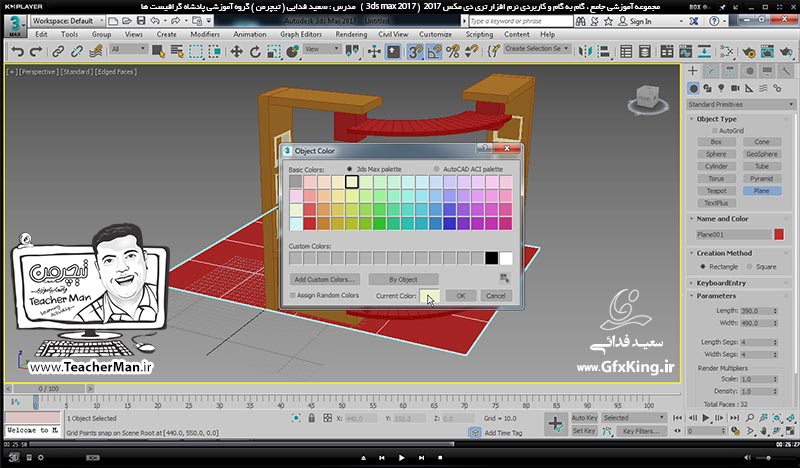This screenshot has width=800, height=468.
Task: Click the By Object button
Action: click(403, 280)
